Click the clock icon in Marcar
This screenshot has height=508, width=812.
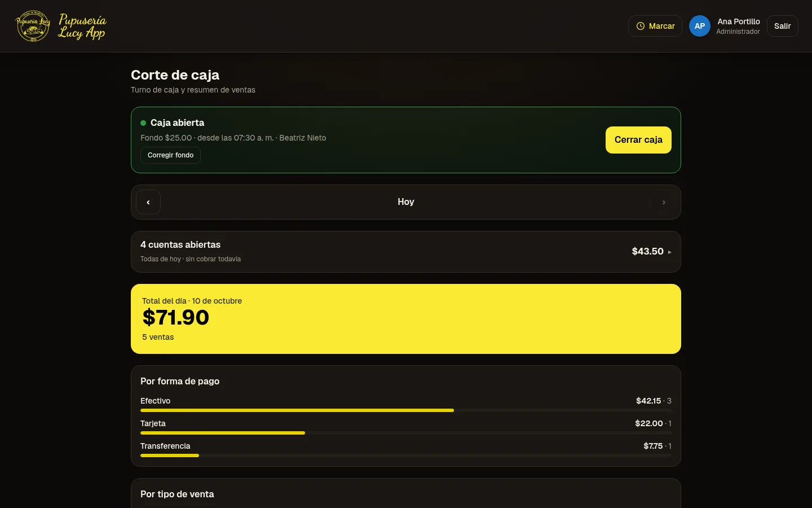coord(641,26)
